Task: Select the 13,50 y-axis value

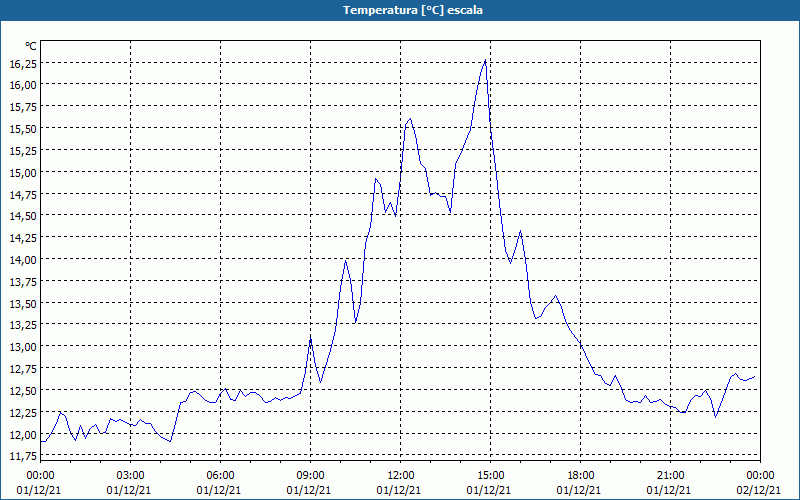Action: click(x=23, y=303)
